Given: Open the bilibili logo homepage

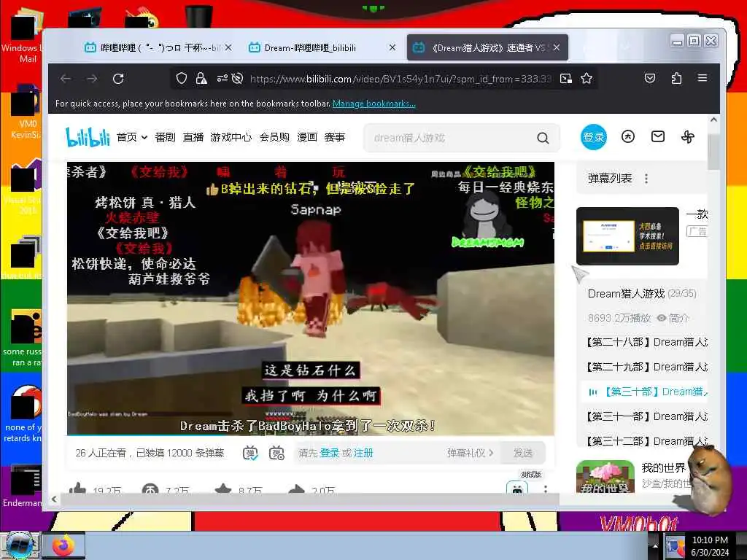Looking at the screenshot, I should click(x=88, y=137).
